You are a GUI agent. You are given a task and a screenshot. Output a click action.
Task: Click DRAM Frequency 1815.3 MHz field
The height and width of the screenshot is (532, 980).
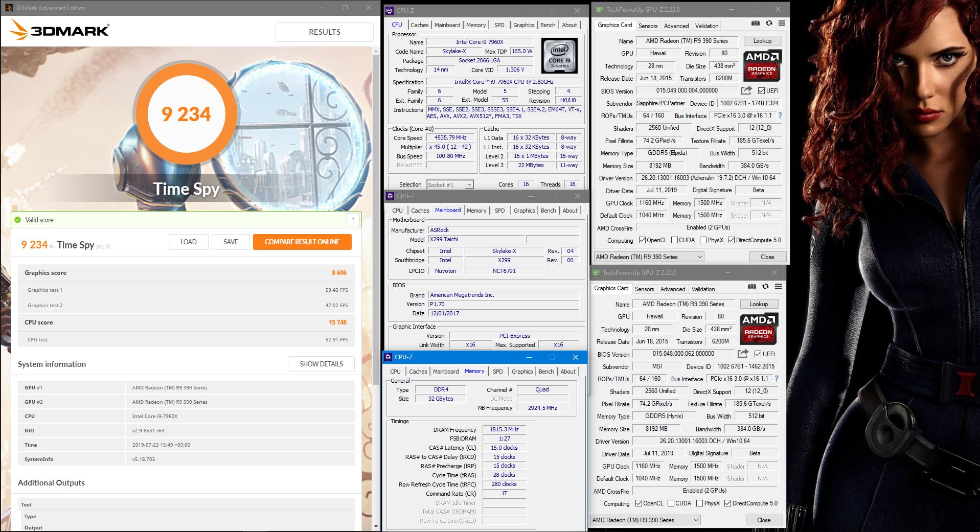click(x=504, y=430)
